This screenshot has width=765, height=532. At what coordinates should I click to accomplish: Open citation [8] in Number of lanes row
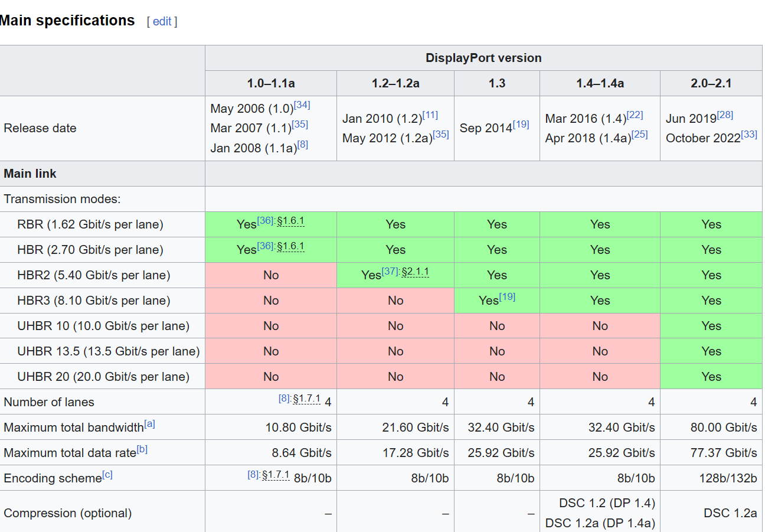tap(284, 398)
